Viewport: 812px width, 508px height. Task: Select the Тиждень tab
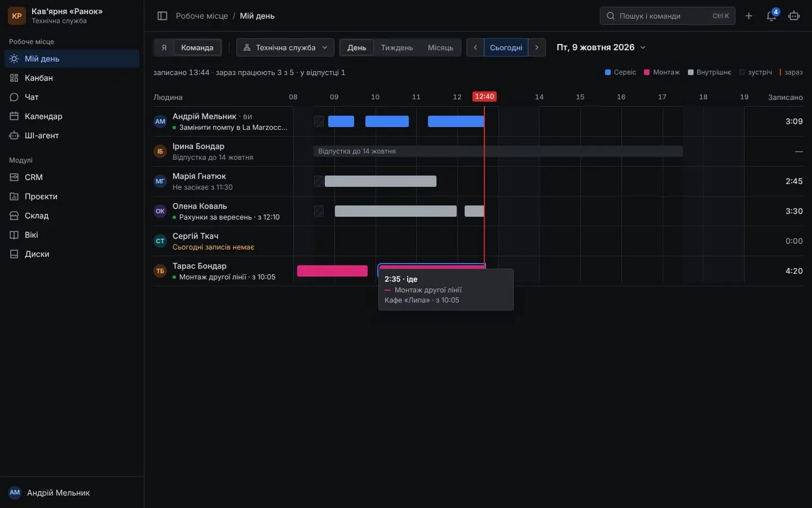[x=397, y=47]
